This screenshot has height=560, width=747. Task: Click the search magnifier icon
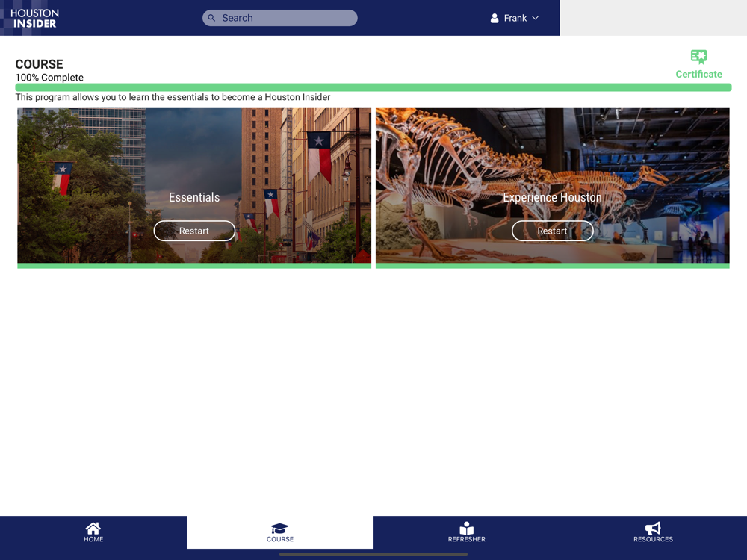[x=211, y=18]
